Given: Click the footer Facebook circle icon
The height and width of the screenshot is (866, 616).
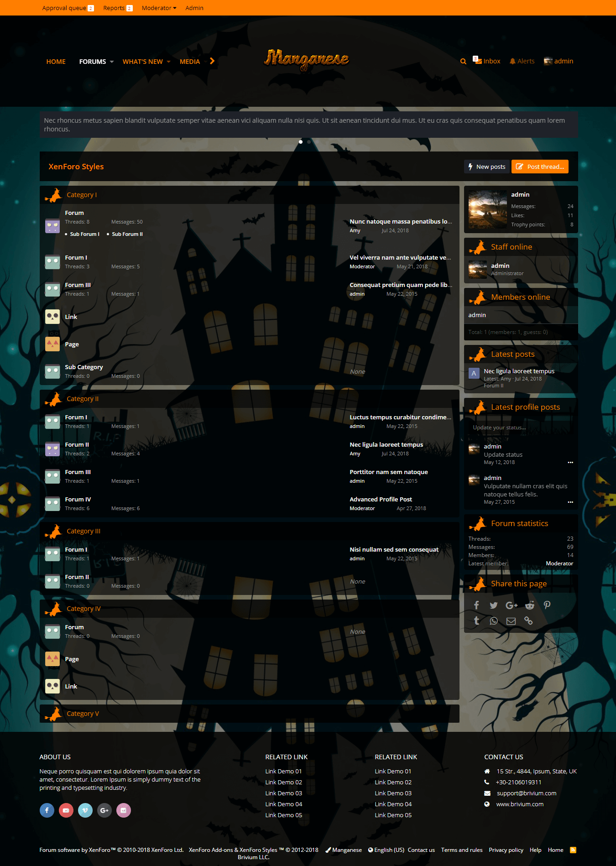Looking at the screenshot, I should tap(47, 810).
